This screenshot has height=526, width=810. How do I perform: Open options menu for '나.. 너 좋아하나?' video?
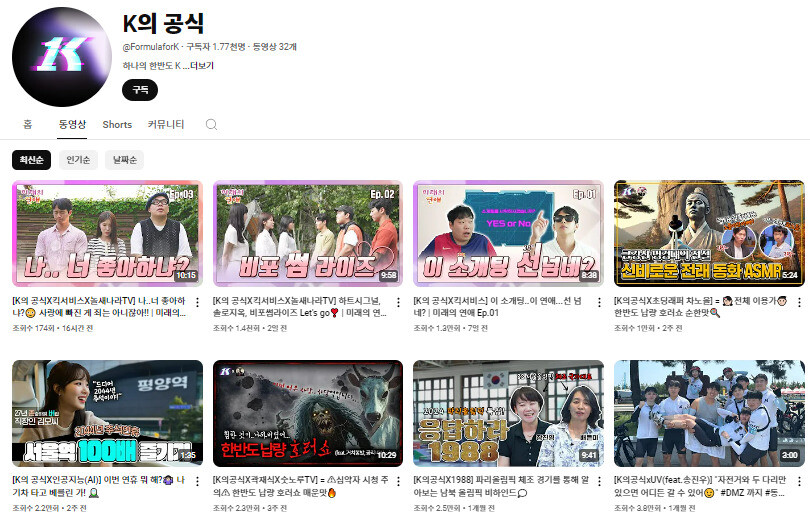pos(200,302)
